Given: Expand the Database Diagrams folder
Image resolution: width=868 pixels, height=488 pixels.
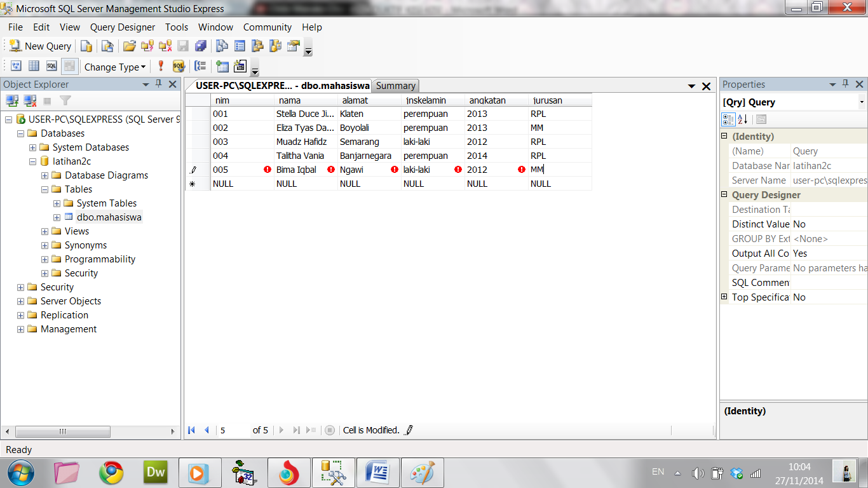Looking at the screenshot, I should pyautogui.click(x=44, y=175).
